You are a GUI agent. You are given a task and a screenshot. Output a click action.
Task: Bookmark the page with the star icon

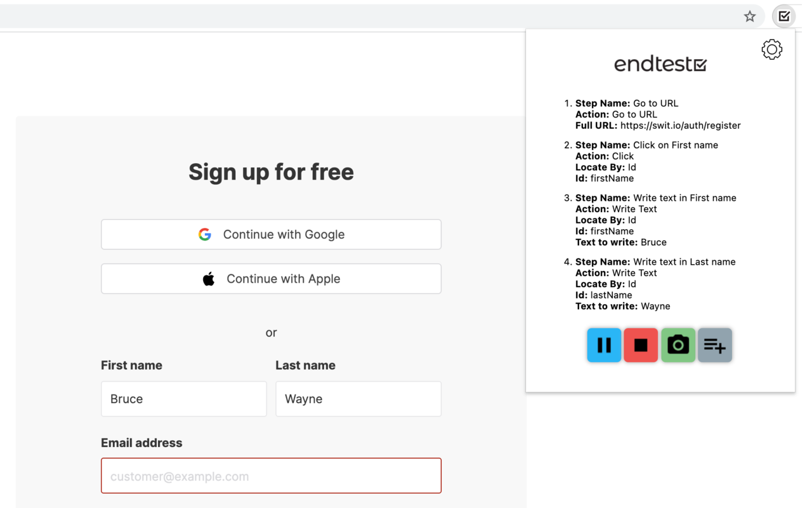pos(749,17)
